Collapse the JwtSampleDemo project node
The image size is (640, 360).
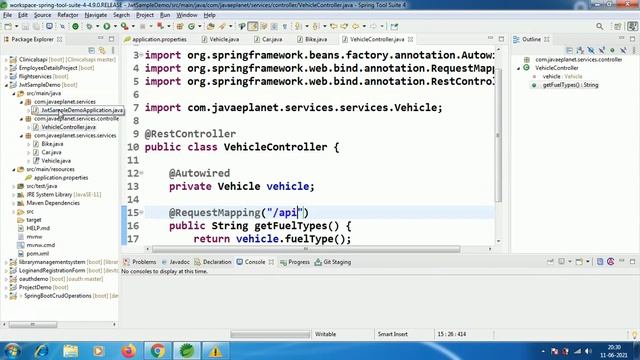pyautogui.click(x=7, y=85)
